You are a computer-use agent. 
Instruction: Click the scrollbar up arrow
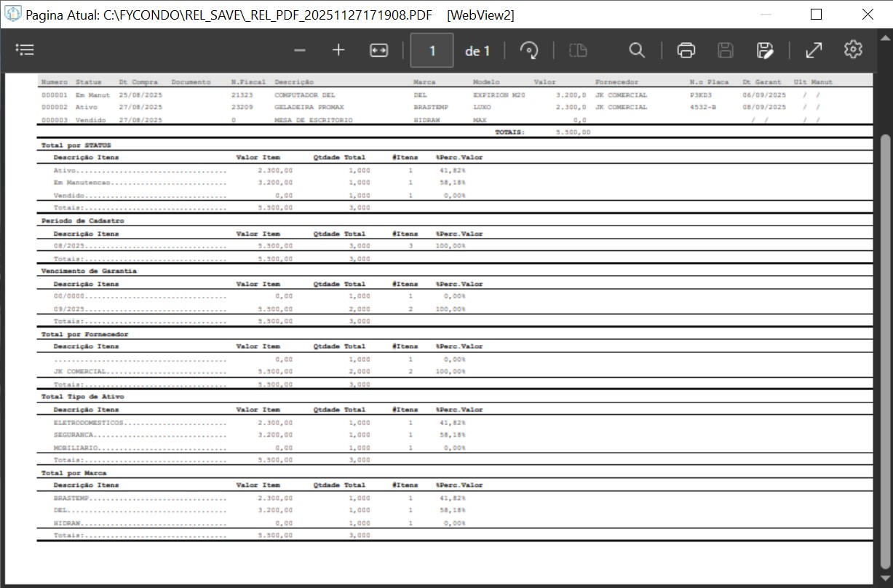coord(885,79)
